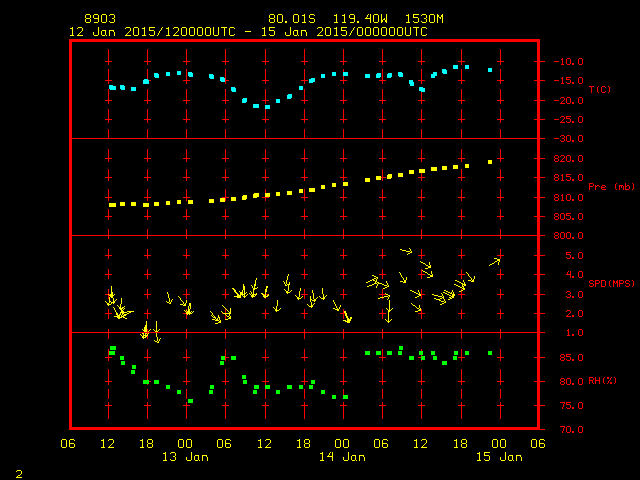Image resolution: width=640 pixels, height=480 pixels.
Task: Click the 2.0 wind speed tick label
Action: (x=574, y=314)
